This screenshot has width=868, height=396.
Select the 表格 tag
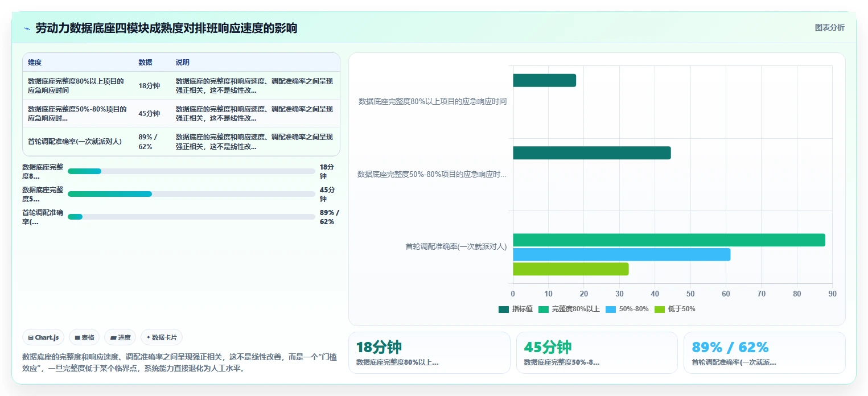[x=84, y=337]
